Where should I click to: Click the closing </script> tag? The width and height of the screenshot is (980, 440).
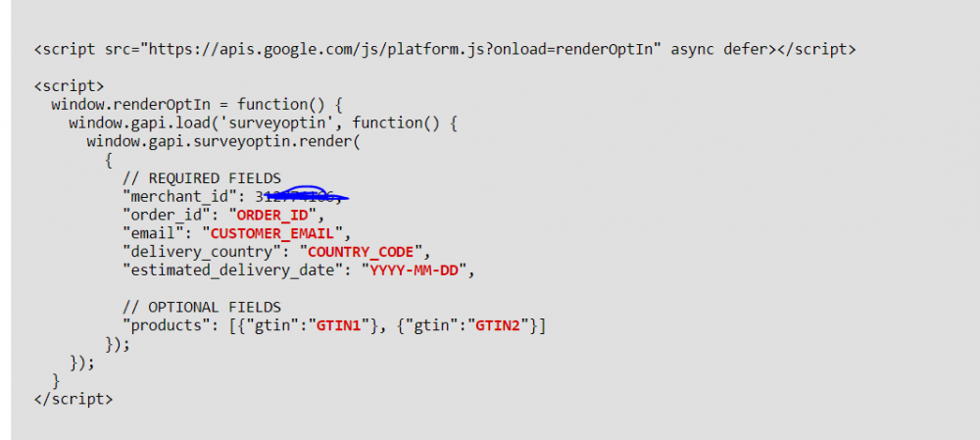point(73,399)
